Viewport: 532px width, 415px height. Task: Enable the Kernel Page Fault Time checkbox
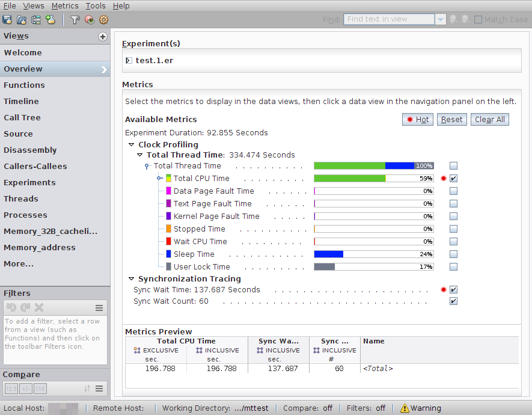point(453,216)
